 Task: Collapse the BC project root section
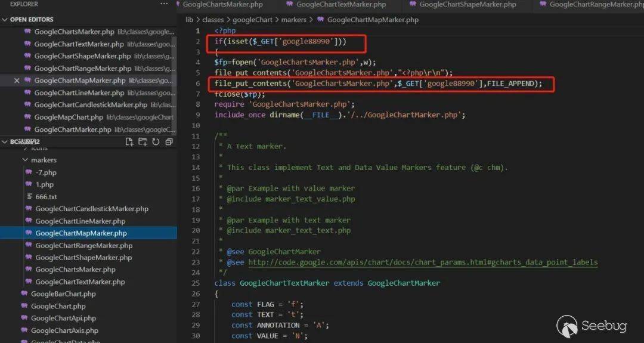pyautogui.click(x=5, y=142)
